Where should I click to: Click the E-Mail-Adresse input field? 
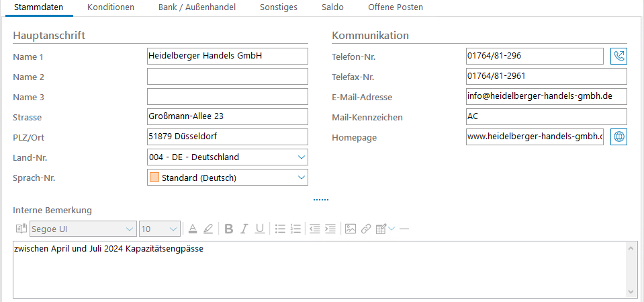pos(545,97)
